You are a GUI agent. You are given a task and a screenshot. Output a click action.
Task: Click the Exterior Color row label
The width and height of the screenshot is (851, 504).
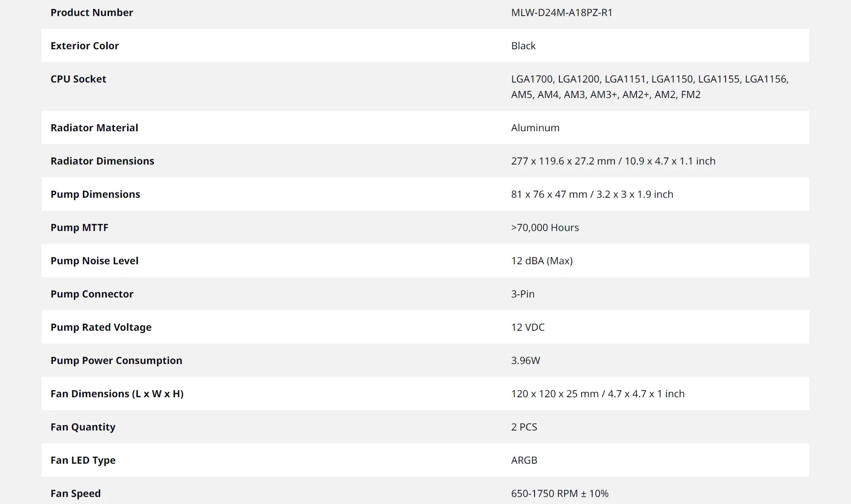pyautogui.click(x=85, y=46)
